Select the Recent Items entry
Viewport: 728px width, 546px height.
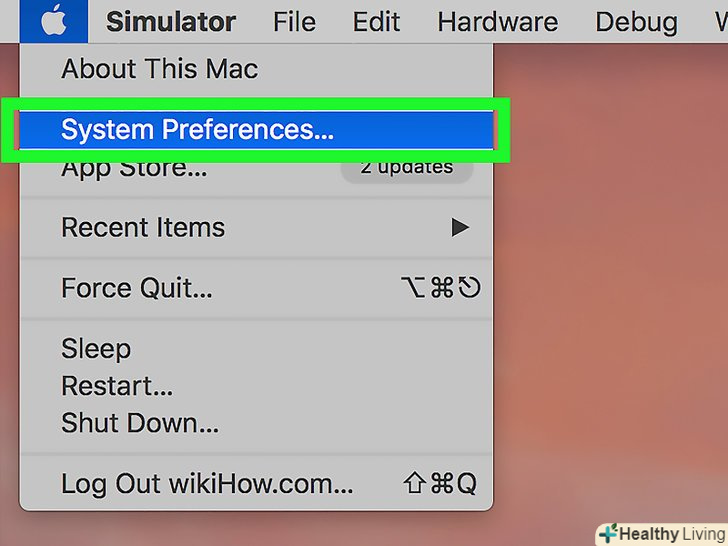click(143, 227)
